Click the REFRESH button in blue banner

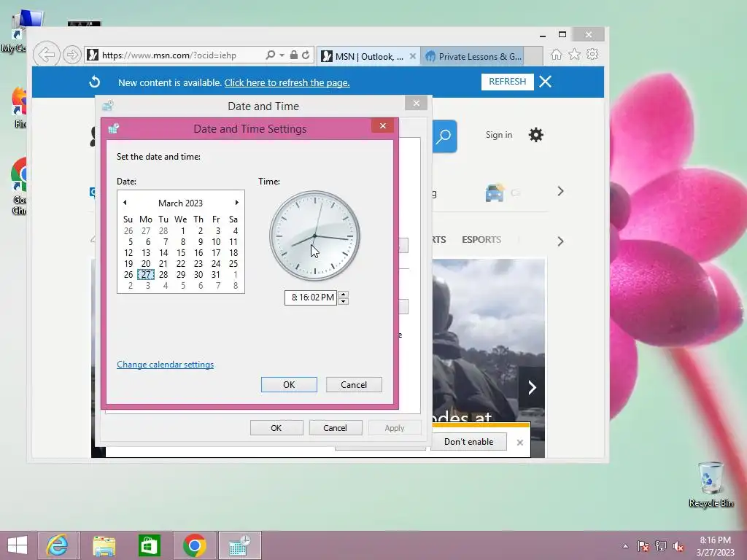tap(508, 82)
